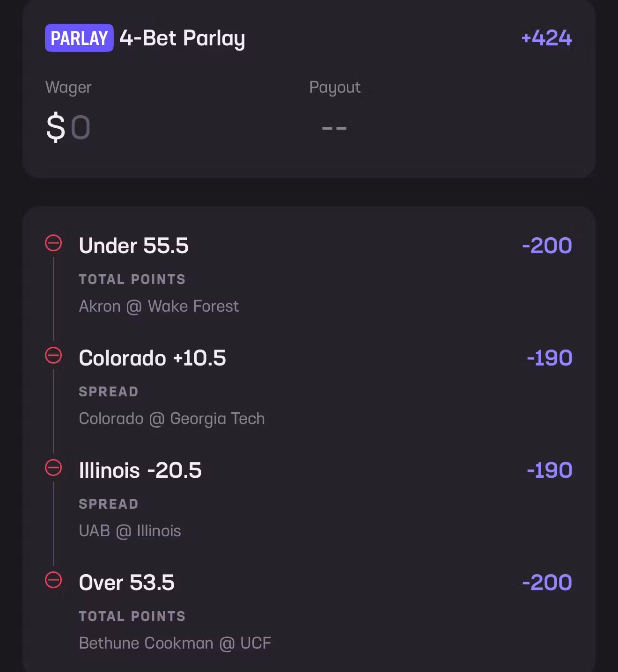Tap the 4-Bet Parlay title
Screen dimensions: 618x672
tap(182, 38)
